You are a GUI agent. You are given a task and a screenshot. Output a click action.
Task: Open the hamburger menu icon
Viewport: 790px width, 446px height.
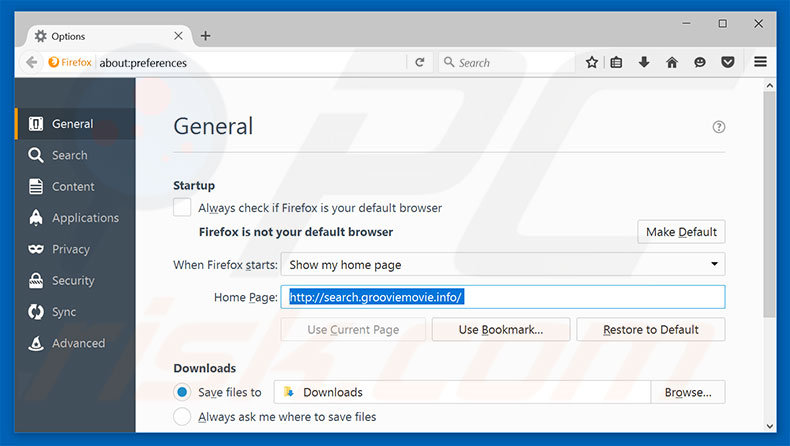761,62
